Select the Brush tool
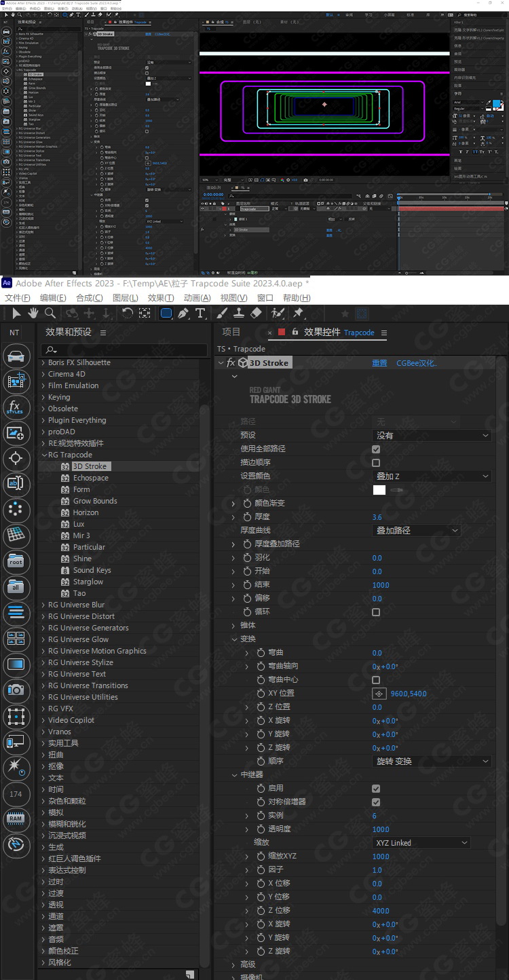 click(x=222, y=313)
